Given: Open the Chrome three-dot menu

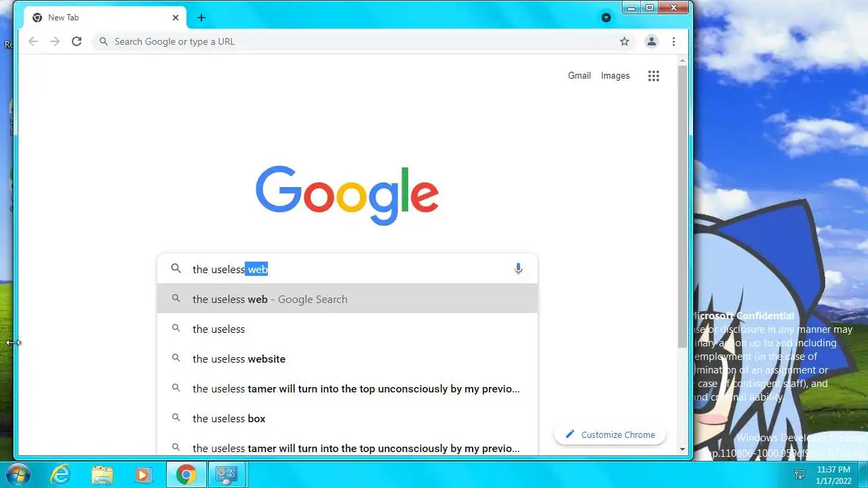Looking at the screenshot, I should point(673,41).
